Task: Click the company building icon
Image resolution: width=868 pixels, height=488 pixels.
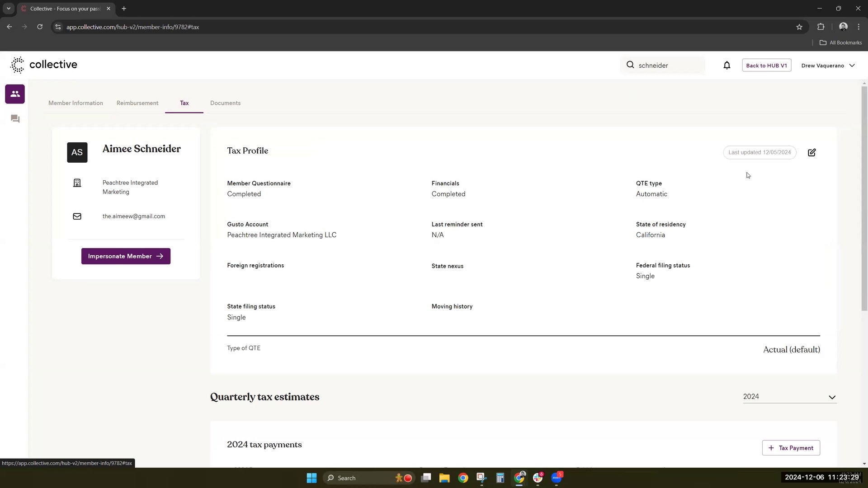Action: click(77, 183)
